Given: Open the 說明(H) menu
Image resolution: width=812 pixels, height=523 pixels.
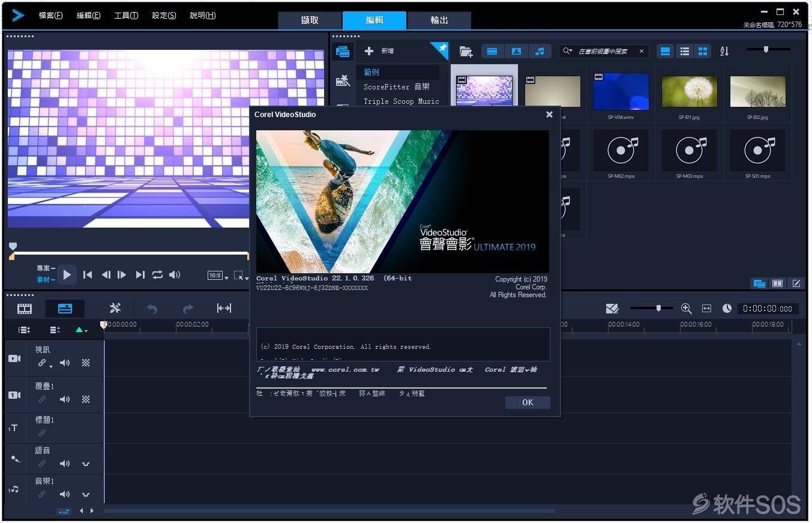Looking at the screenshot, I should (202, 16).
